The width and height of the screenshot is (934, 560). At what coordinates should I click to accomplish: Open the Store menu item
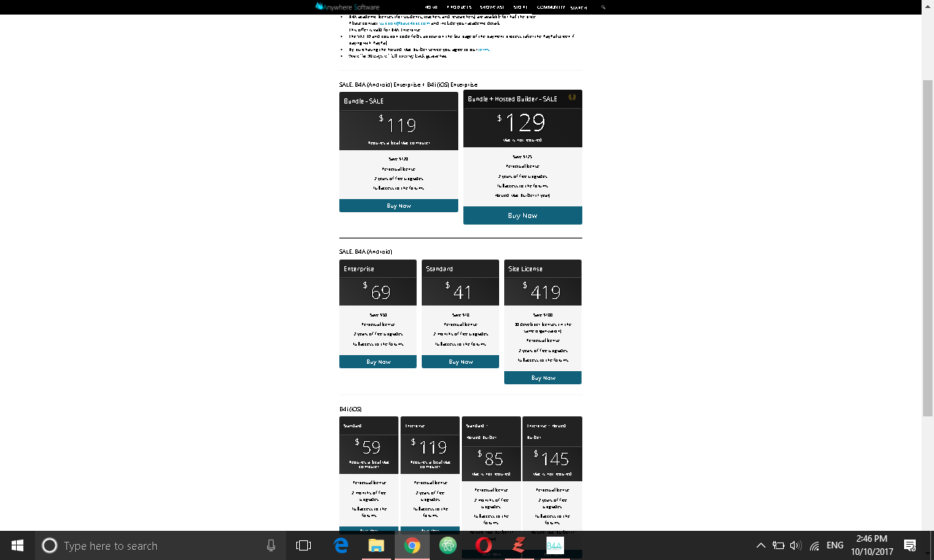(x=520, y=7)
